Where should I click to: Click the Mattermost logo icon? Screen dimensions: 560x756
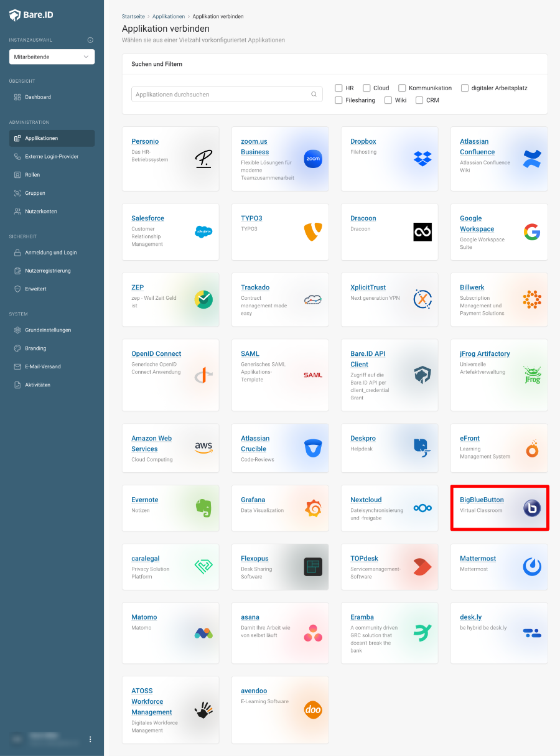tap(532, 567)
